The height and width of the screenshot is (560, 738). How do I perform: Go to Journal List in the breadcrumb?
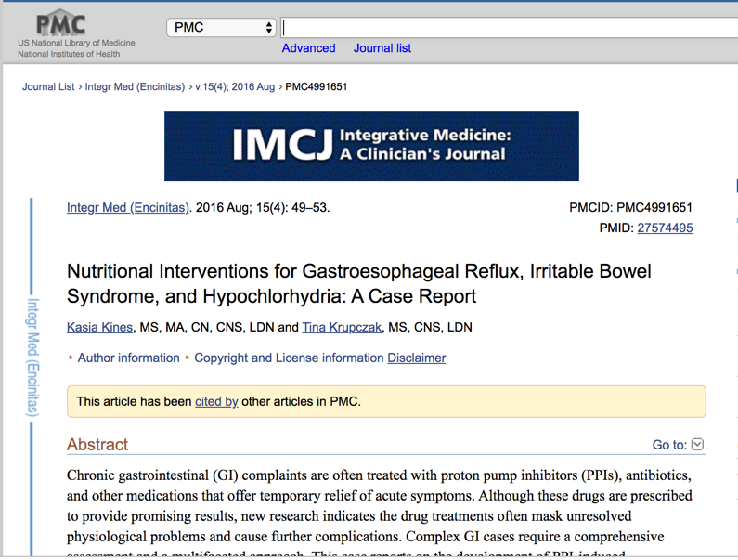point(48,86)
